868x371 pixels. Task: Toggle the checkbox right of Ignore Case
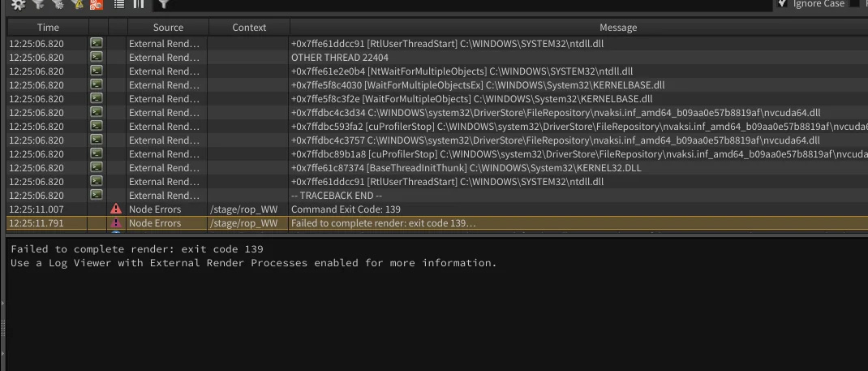pos(856,4)
